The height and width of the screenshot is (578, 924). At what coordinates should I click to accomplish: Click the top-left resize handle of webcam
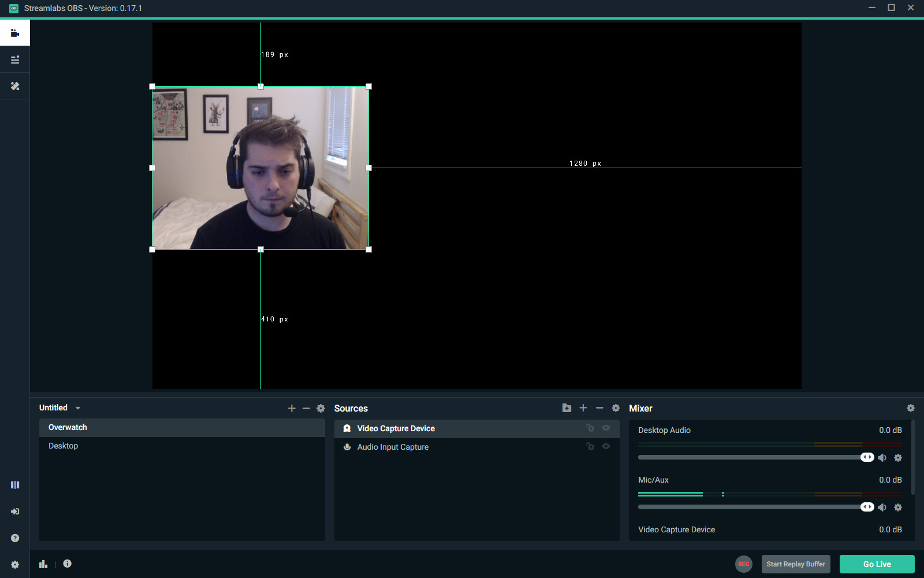click(x=152, y=87)
